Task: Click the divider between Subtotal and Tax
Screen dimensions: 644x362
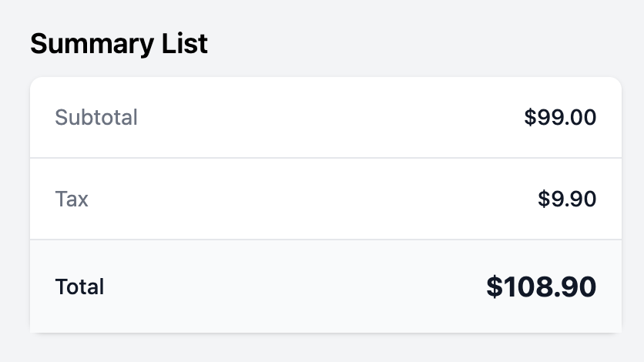Action: [326, 158]
